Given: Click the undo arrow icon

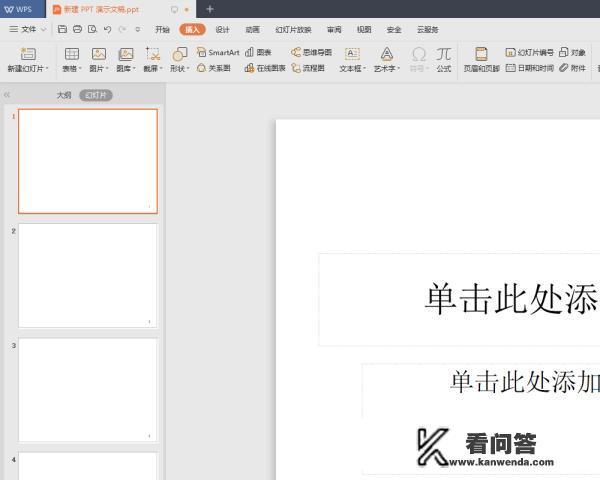Looking at the screenshot, I should [x=108, y=29].
